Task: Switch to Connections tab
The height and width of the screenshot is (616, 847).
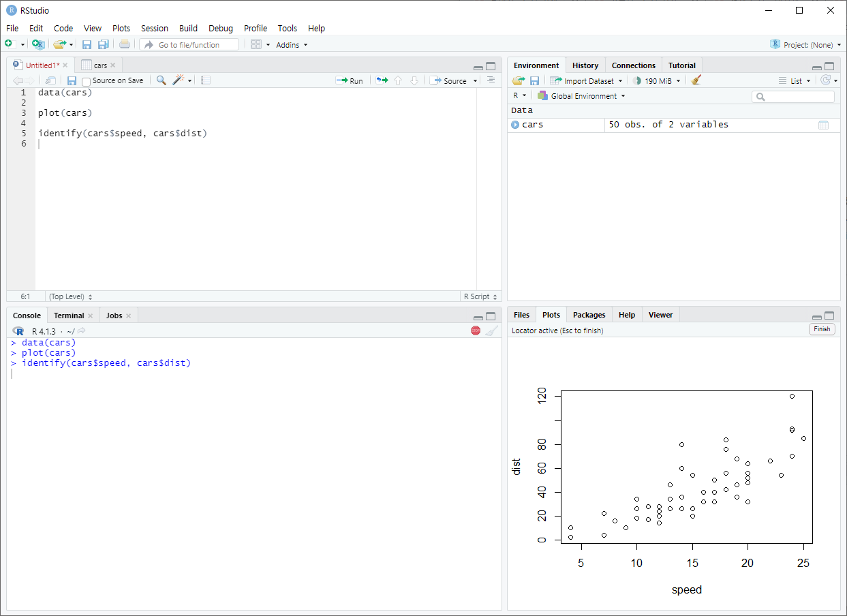Action: click(634, 65)
